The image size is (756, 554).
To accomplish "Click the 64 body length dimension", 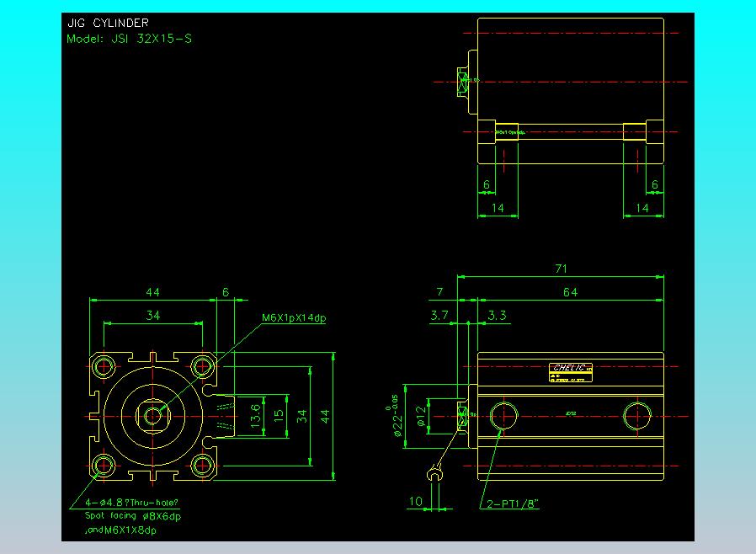I will tap(570, 292).
